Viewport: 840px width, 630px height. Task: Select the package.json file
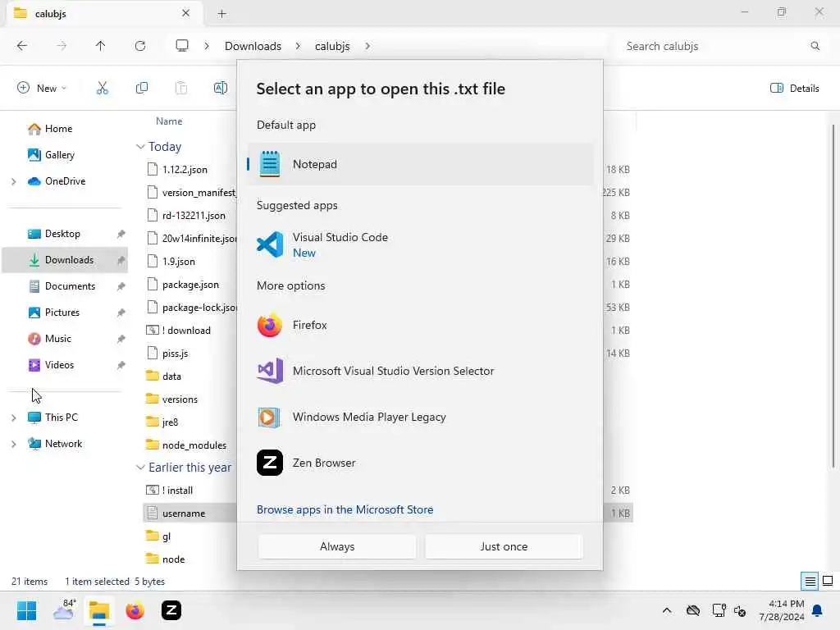(190, 285)
